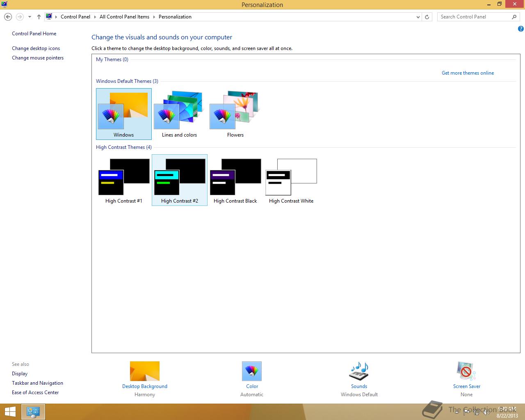Focus the Search Control Panel field
This screenshot has width=525, height=420.
[x=475, y=17]
